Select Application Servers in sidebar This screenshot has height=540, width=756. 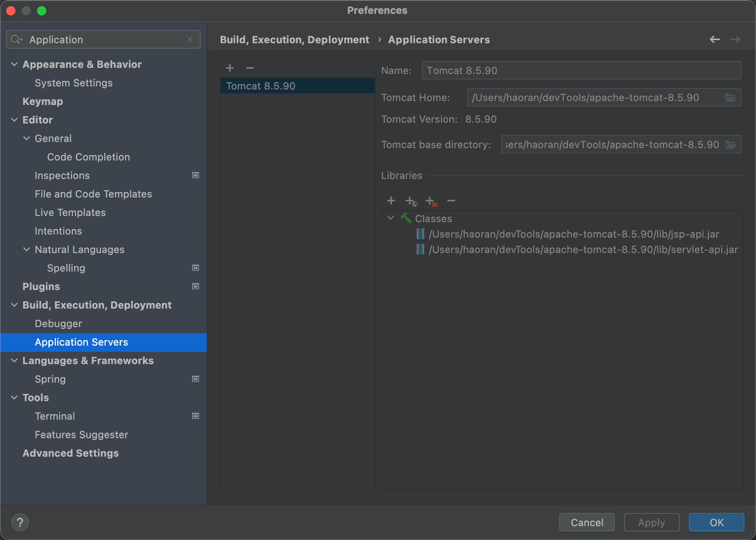[x=103, y=342]
